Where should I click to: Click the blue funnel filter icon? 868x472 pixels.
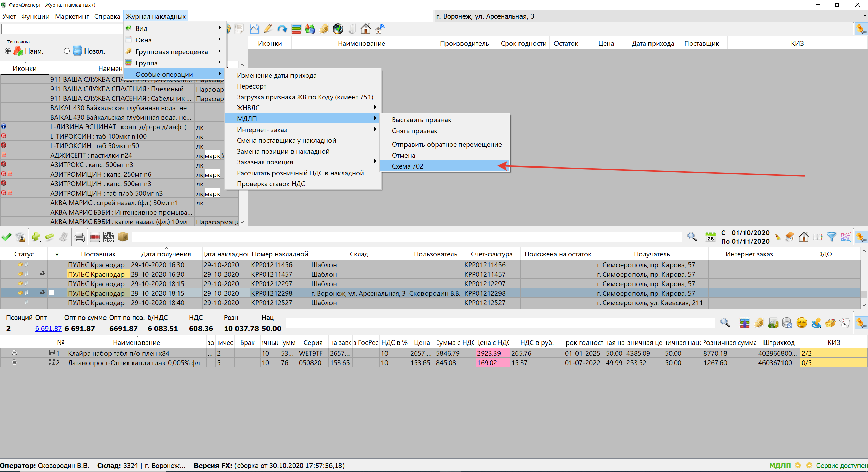tap(831, 237)
